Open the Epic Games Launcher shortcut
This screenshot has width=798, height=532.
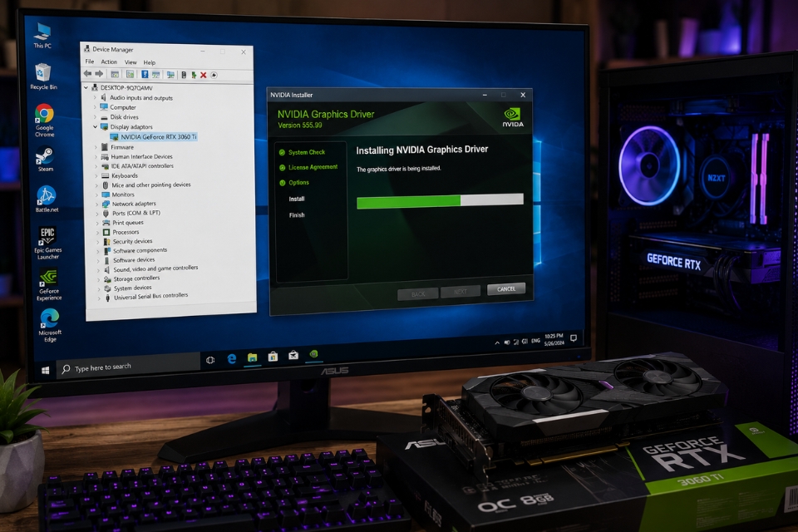click(x=48, y=243)
